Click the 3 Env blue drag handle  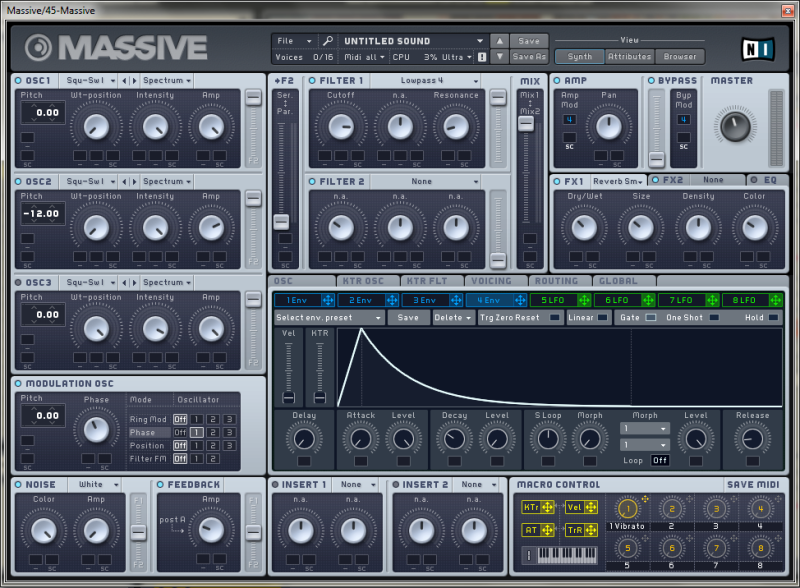click(456, 300)
